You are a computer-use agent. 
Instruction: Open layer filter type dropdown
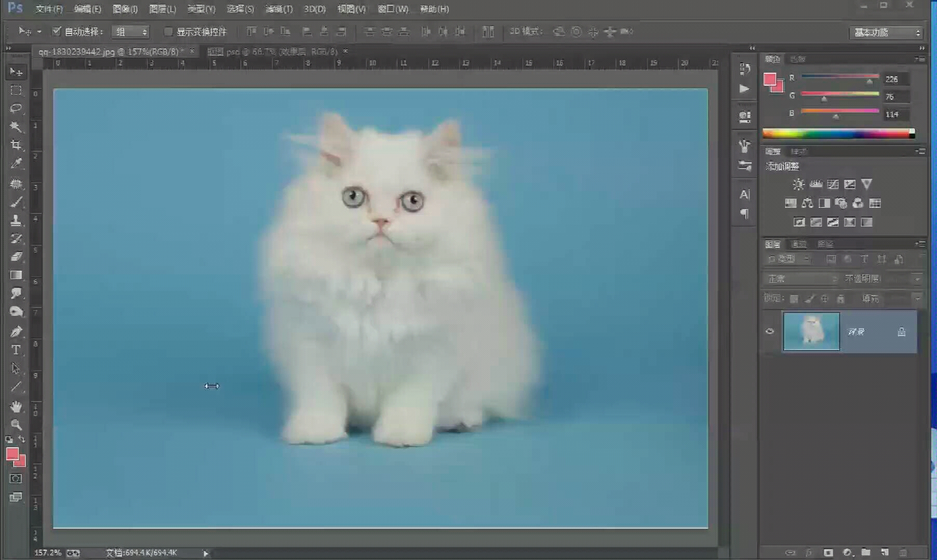[788, 259]
